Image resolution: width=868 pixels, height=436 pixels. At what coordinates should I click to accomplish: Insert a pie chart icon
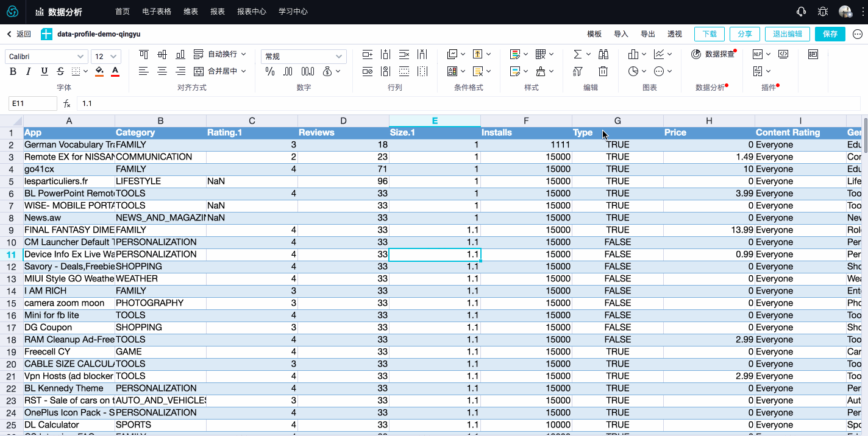pyautogui.click(x=633, y=71)
